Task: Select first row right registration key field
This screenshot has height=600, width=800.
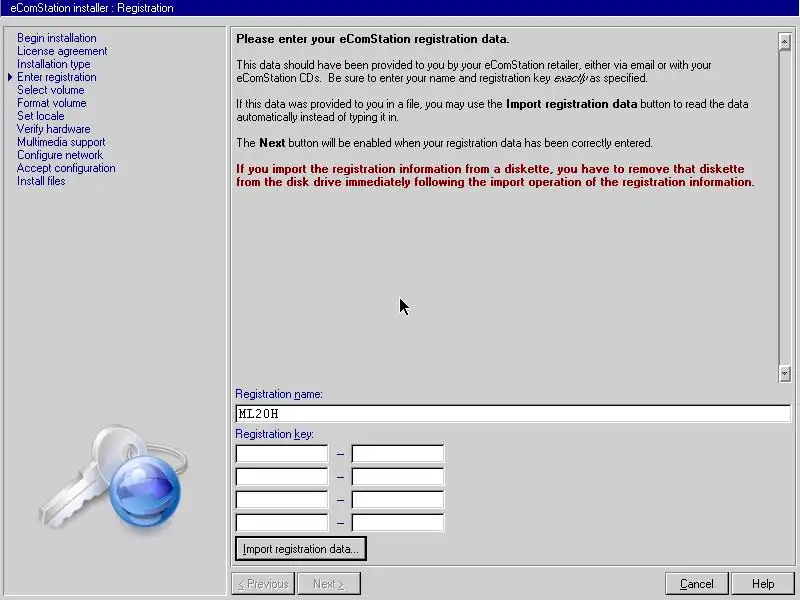Action: tap(398, 454)
